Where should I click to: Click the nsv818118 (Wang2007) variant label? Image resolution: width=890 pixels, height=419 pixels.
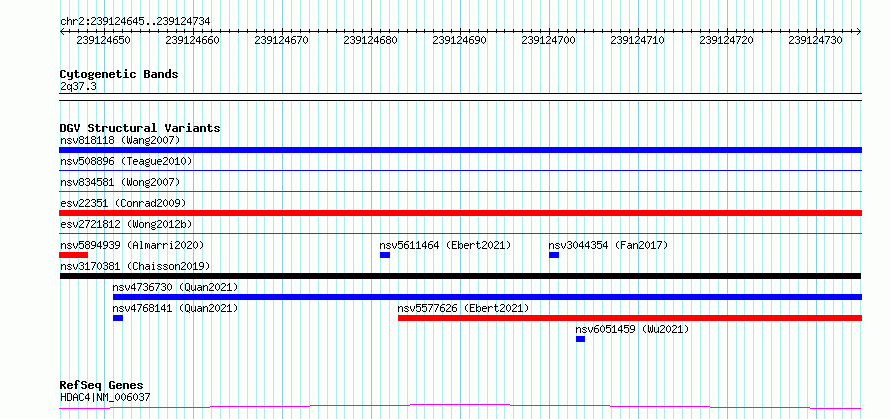click(120, 140)
